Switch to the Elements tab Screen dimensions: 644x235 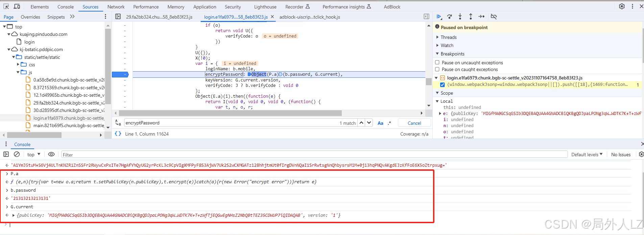pyautogui.click(x=40, y=7)
